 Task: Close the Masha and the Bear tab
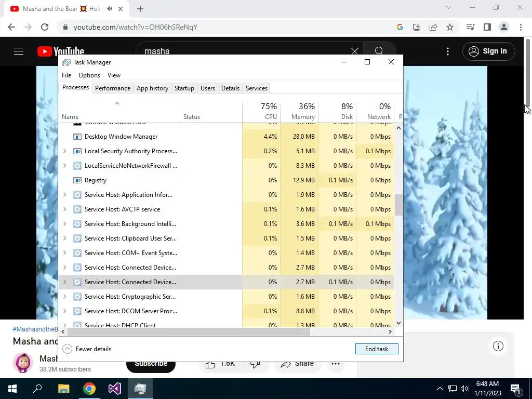coord(121,9)
